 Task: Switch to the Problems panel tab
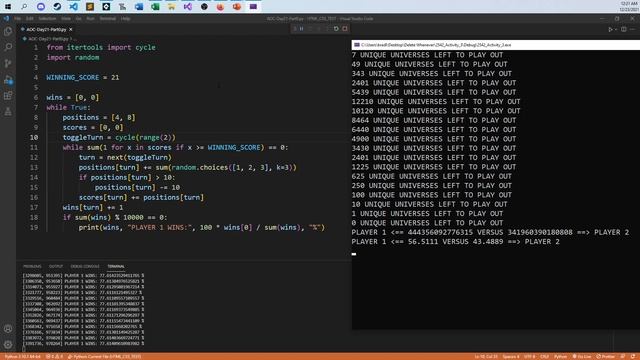(32, 267)
